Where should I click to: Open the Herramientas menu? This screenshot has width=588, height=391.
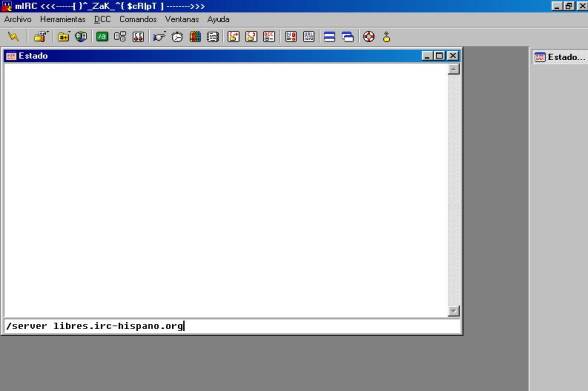pos(63,19)
